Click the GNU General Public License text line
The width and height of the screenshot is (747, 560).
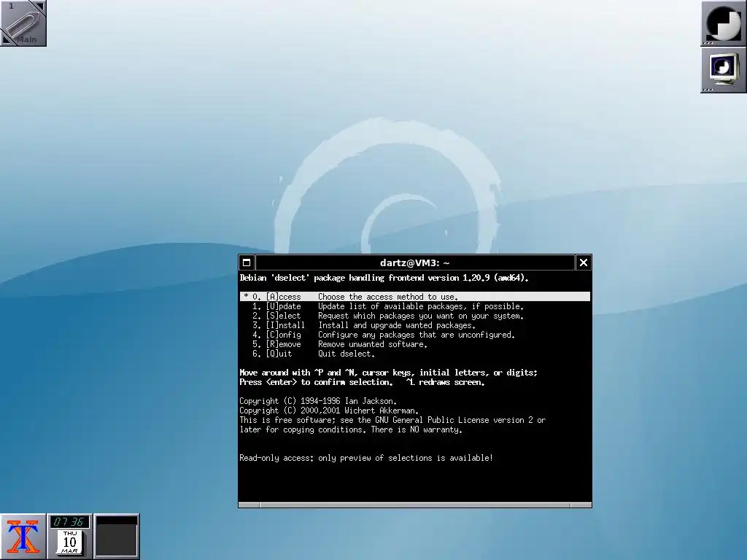coord(392,420)
